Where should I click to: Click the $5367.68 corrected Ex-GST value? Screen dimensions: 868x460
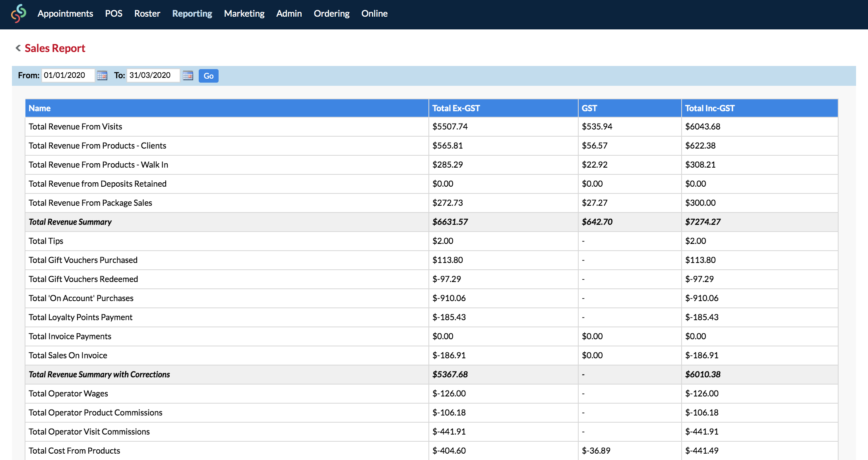click(x=450, y=375)
